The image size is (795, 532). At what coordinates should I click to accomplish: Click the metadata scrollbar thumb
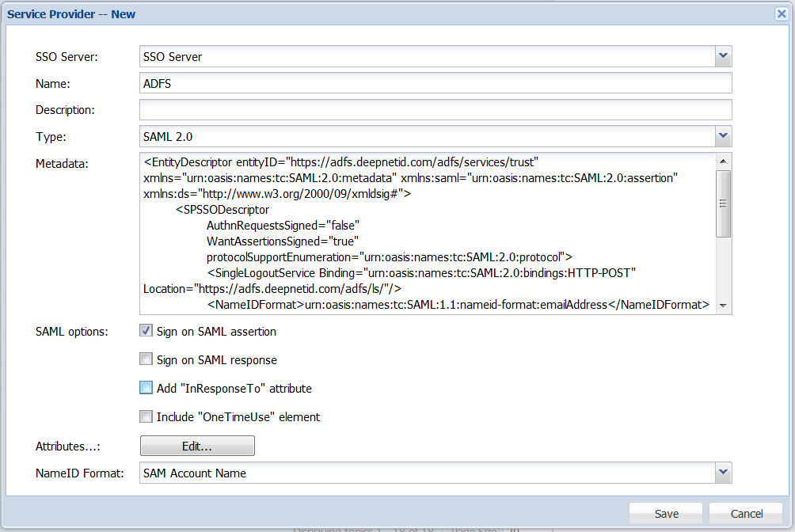tap(722, 203)
